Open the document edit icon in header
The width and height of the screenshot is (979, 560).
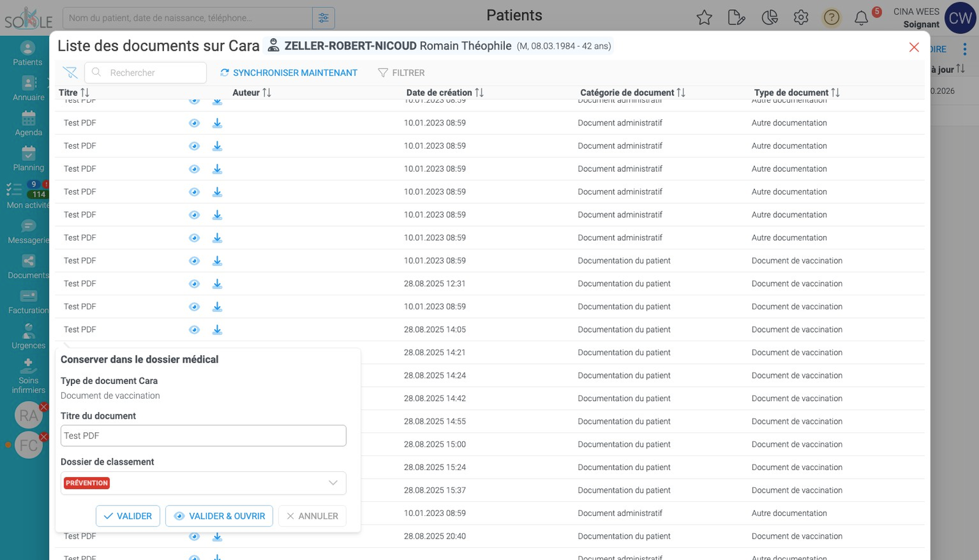point(737,18)
